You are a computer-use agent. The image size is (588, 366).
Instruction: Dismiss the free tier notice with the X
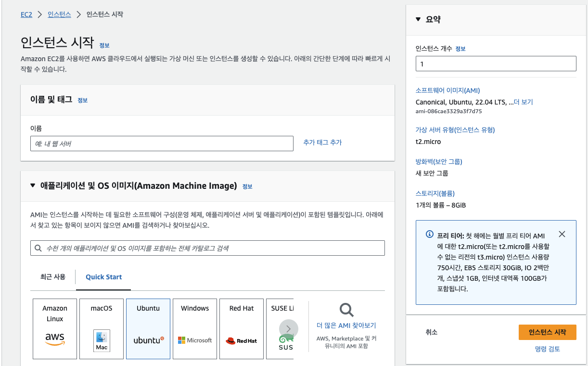562,234
